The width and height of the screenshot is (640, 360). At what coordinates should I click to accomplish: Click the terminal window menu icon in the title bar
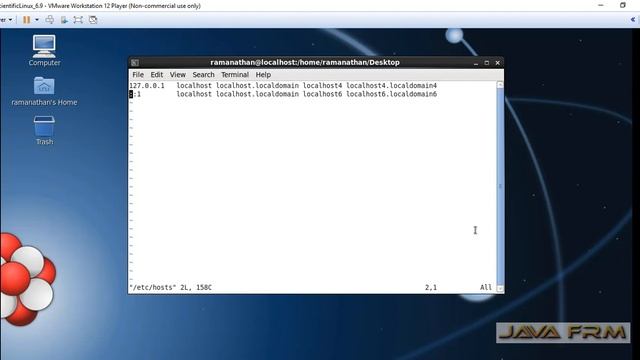point(135,62)
